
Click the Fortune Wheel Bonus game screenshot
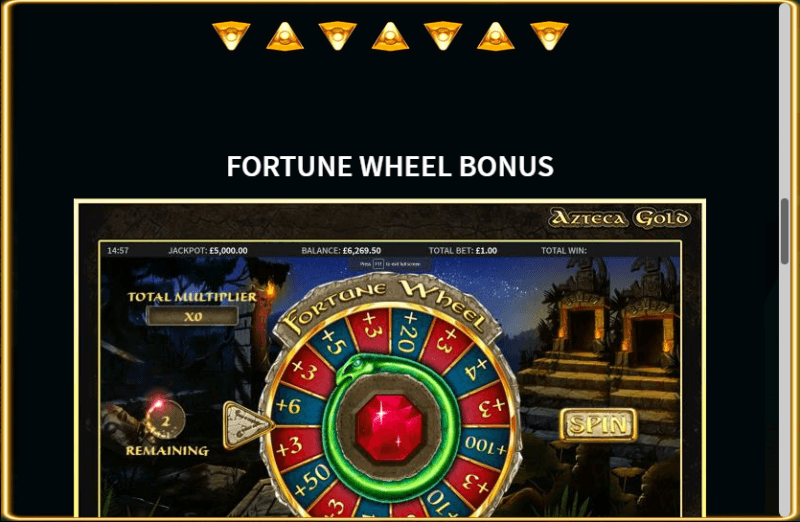(x=390, y=358)
